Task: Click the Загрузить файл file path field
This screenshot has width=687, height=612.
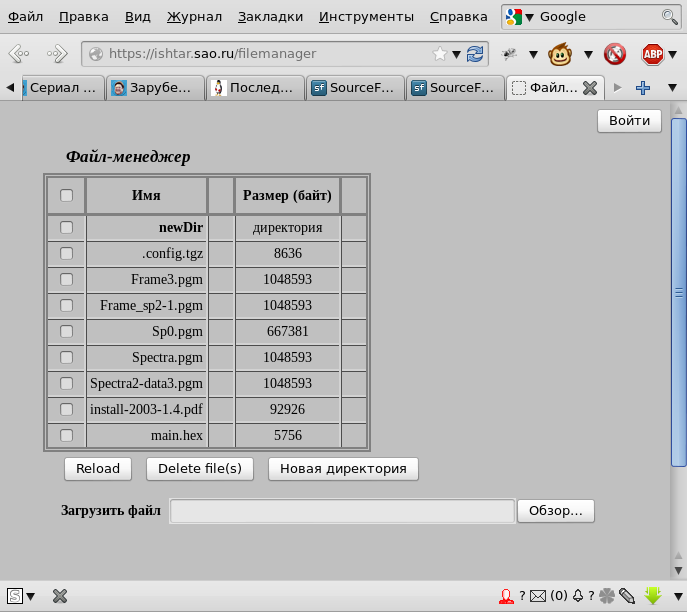Action: click(342, 511)
